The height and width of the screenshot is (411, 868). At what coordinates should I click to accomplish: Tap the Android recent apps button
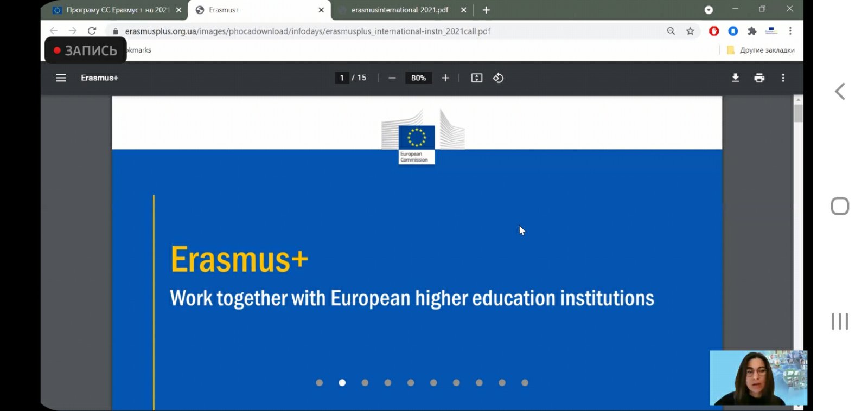(840, 321)
